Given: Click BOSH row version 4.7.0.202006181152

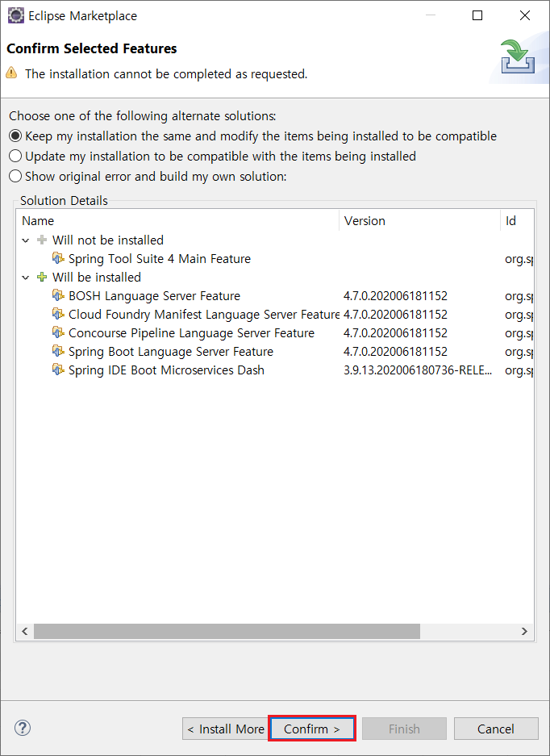Looking at the screenshot, I should [395, 296].
